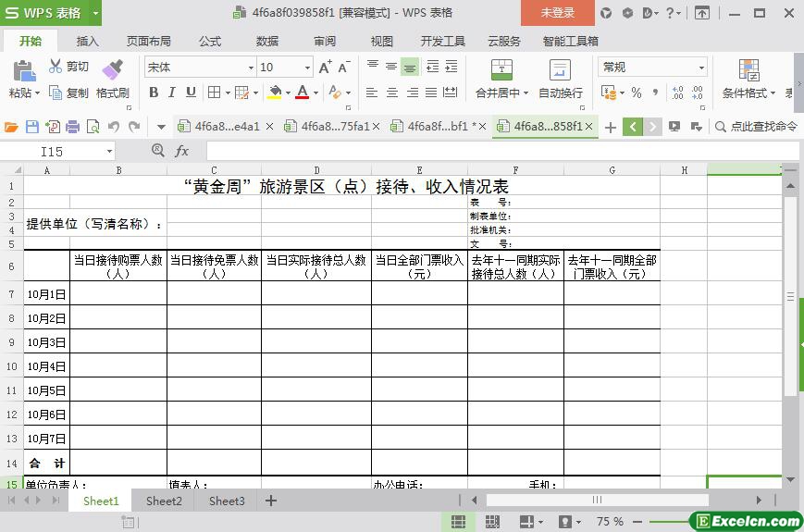Click the Merge and Center (合并居中) icon
Image resolution: width=804 pixels, height=532 pixels.
[x=501, y=70]
